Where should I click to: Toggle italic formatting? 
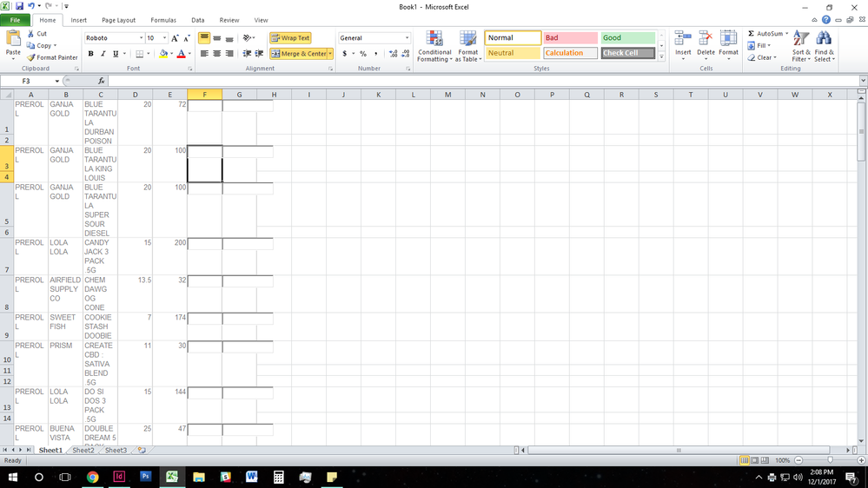tap(103, 54)
